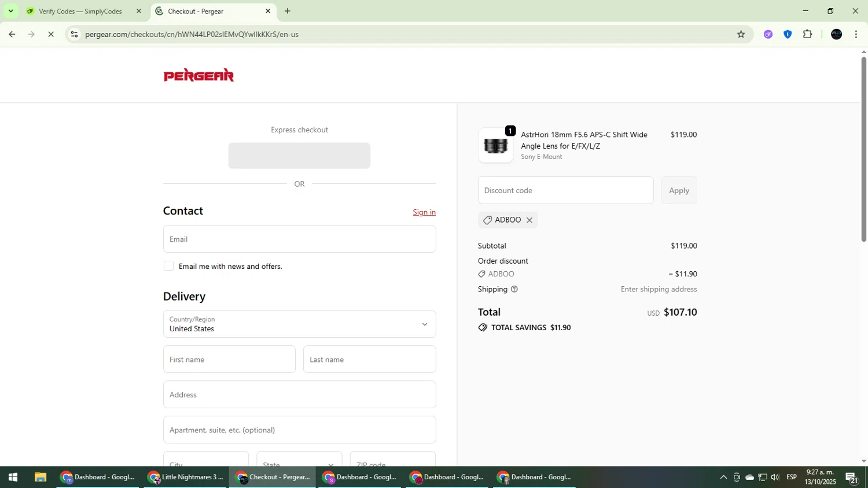Open the Checkout - Pergear taskbar window
868x488 pixels.
[x=273, y=477]
